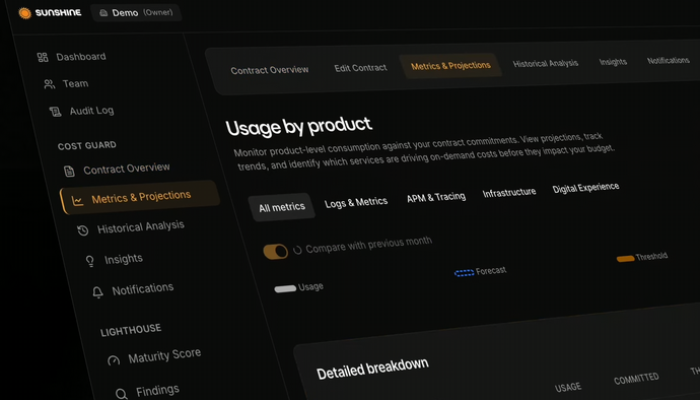The height and width of the screenshot is (400, 700).
Task: Select the All metrics filter
Action: click(x=282, y=207)
